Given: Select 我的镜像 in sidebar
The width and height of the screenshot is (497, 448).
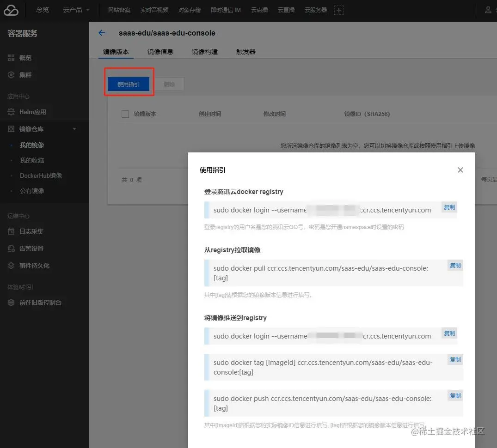Looking at the screenshot, I should 32,145.
